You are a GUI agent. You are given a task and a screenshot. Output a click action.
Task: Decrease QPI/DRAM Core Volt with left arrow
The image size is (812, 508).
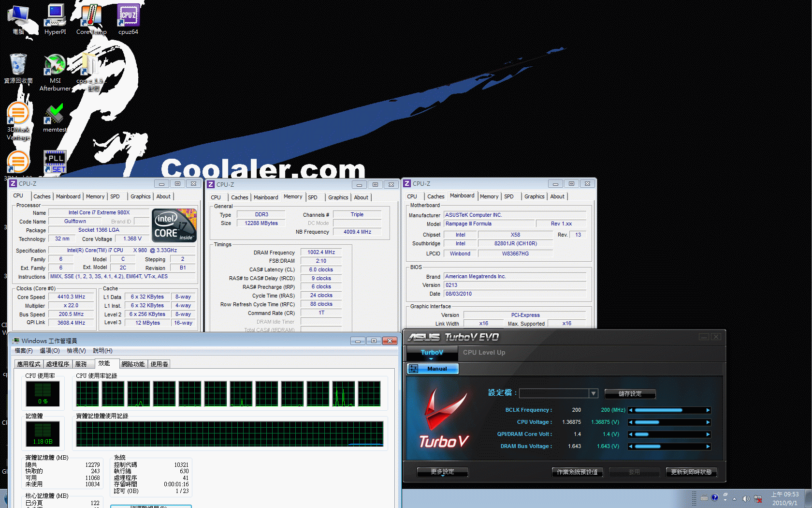pyautogui.click(x=630, y=434)
